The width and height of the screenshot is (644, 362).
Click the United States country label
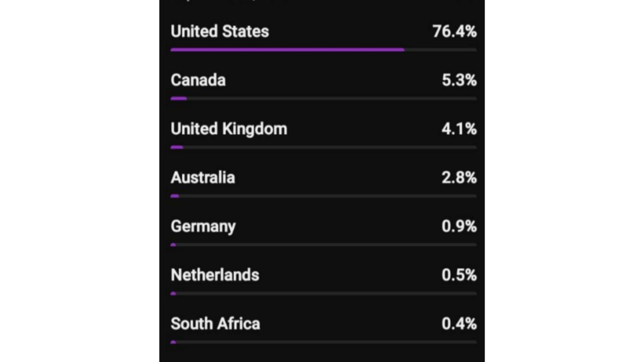point(220,31)
